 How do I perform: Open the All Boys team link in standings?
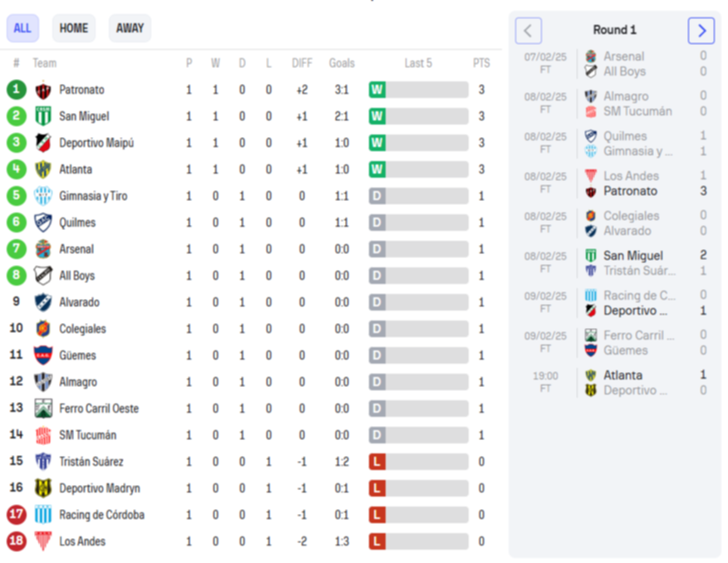(76, 276)
